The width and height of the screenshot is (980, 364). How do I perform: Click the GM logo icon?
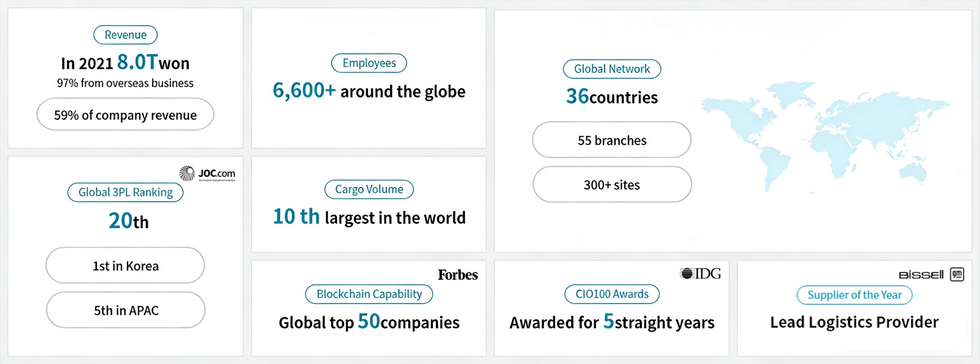(957, 274)
